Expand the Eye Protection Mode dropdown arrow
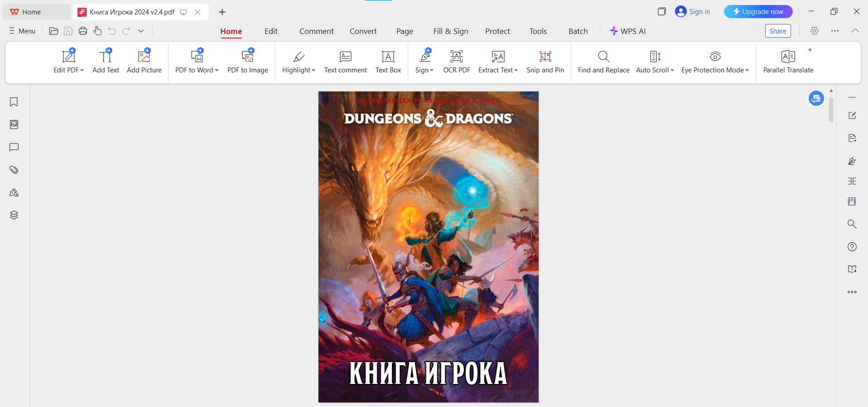The image size is (868, 407). (x=747, y=70)
